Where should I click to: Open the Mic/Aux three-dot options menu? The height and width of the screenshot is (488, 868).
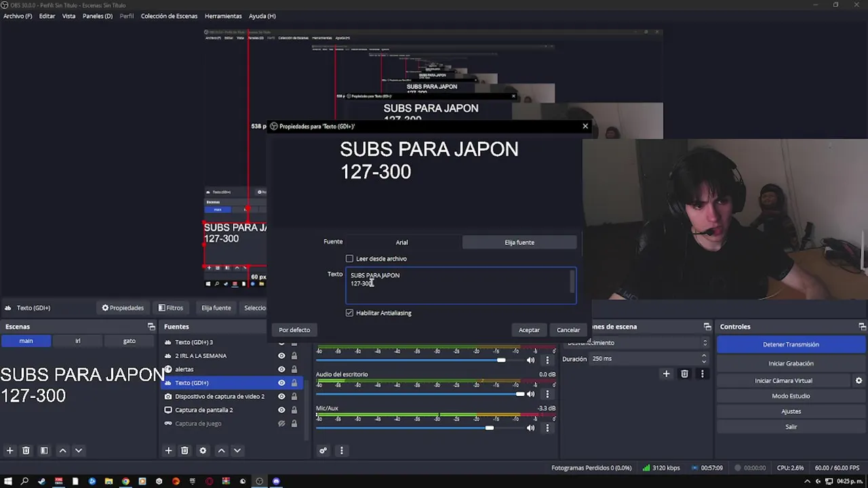[x=547, y=428]
